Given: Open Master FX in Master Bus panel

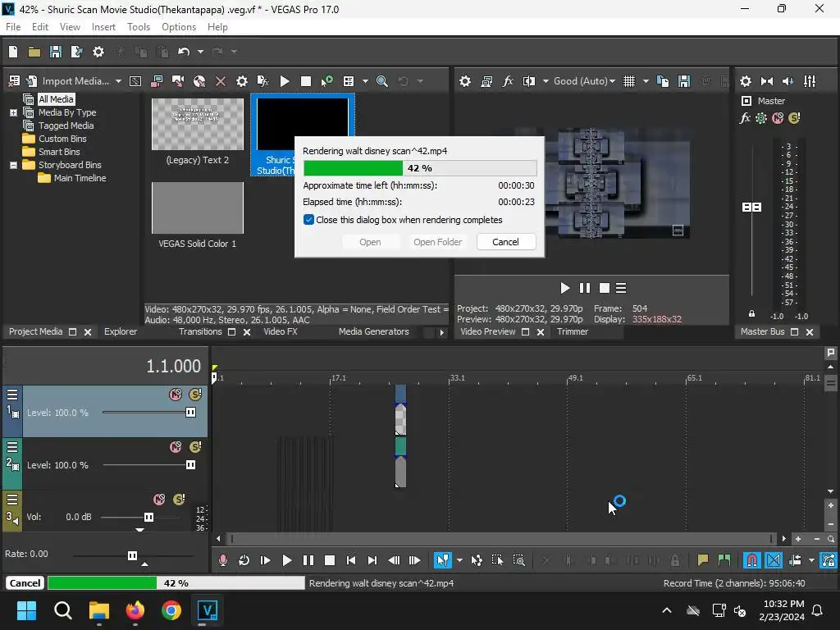Looking at the screenshot, I should [745, 118].
